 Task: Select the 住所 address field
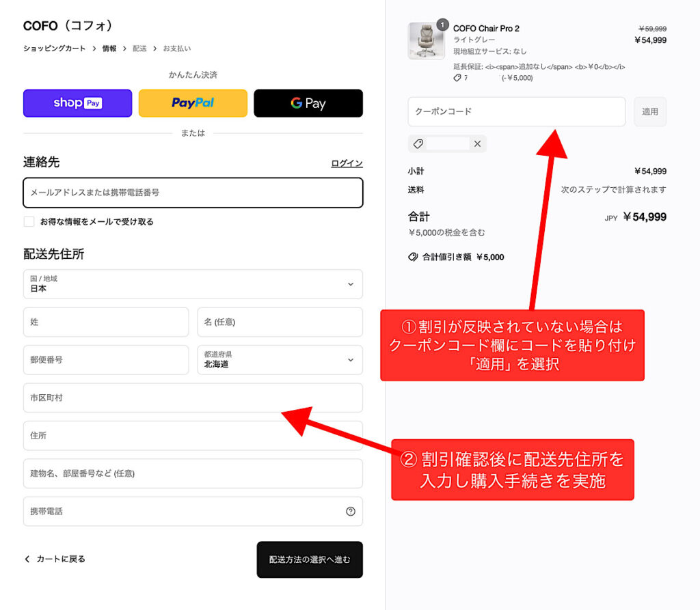pos(193,436)
